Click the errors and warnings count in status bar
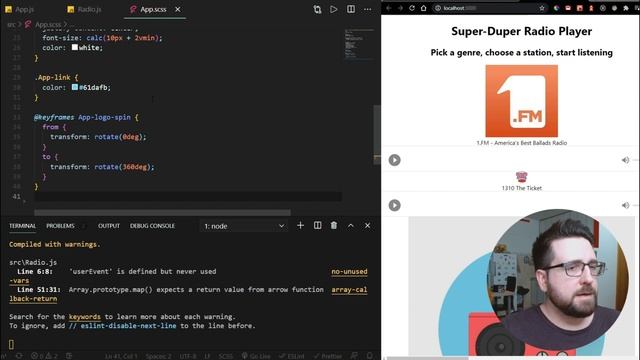 [45, 356]
